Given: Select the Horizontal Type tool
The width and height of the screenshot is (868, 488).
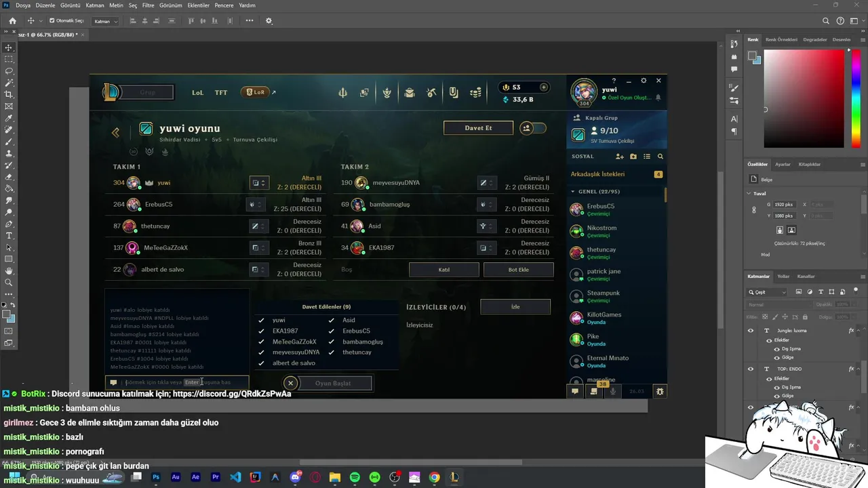Looking at the screenshot, I should [9, 235].
